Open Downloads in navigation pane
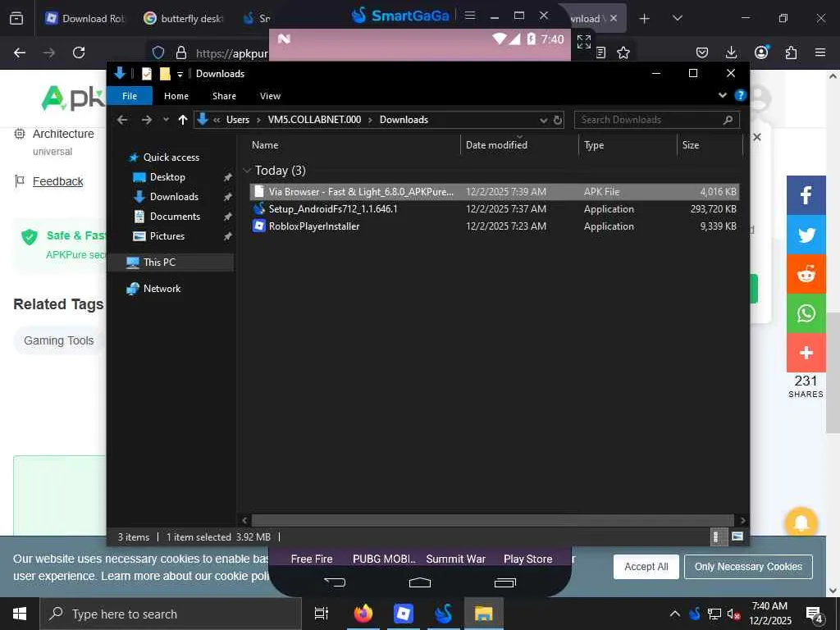 pyautogui.click(x=174, y=197)
